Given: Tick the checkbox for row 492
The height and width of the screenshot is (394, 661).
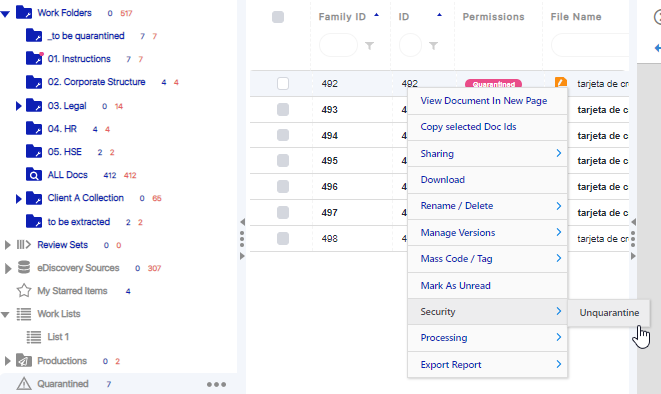Looking at the screenshot, I should coord(283,83).
